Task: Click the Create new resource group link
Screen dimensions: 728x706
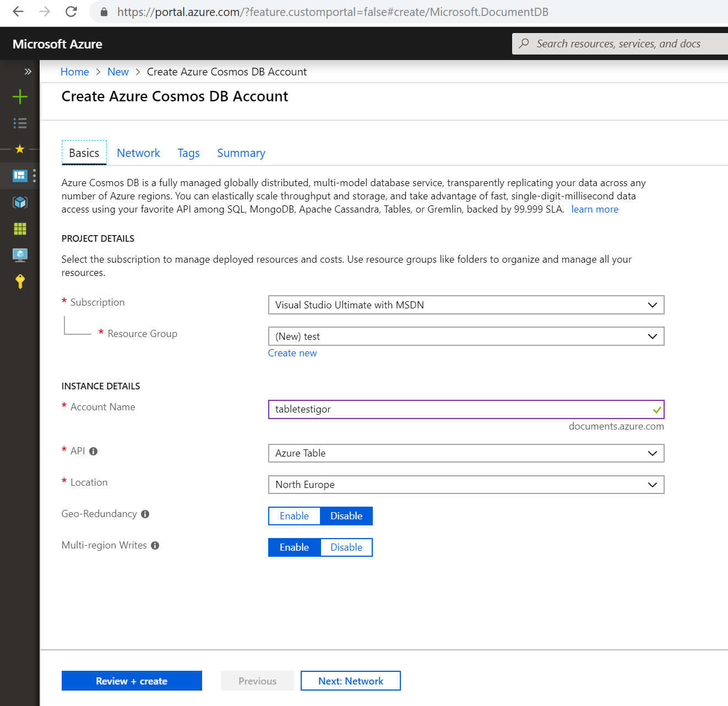Action: 292,353
